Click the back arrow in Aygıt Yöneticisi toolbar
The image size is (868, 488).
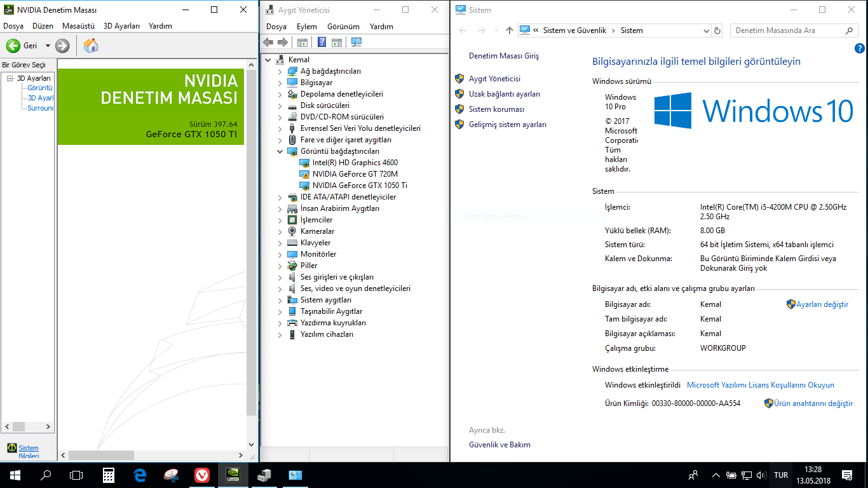pos(268,43)
